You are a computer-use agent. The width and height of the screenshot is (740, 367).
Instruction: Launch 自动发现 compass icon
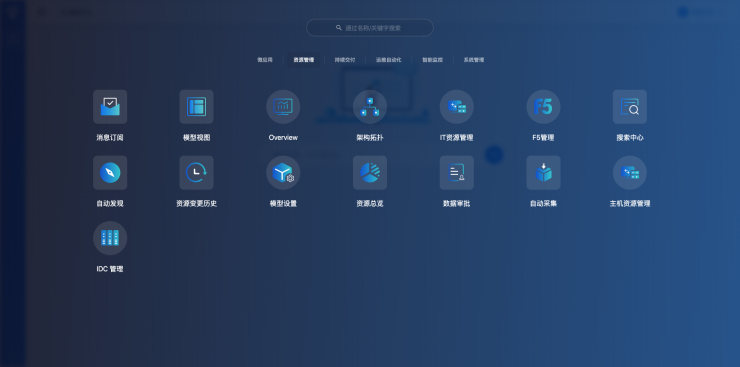110,173
